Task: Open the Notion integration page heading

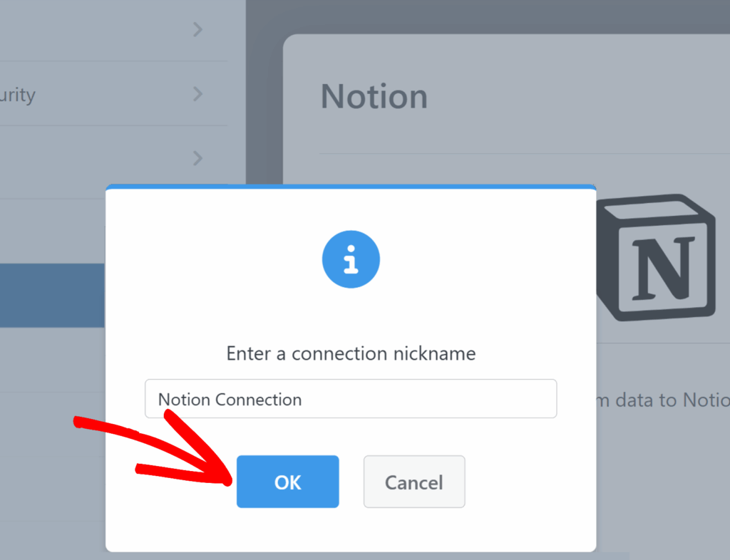Action: pyautogui.click(x=374, y=97)
